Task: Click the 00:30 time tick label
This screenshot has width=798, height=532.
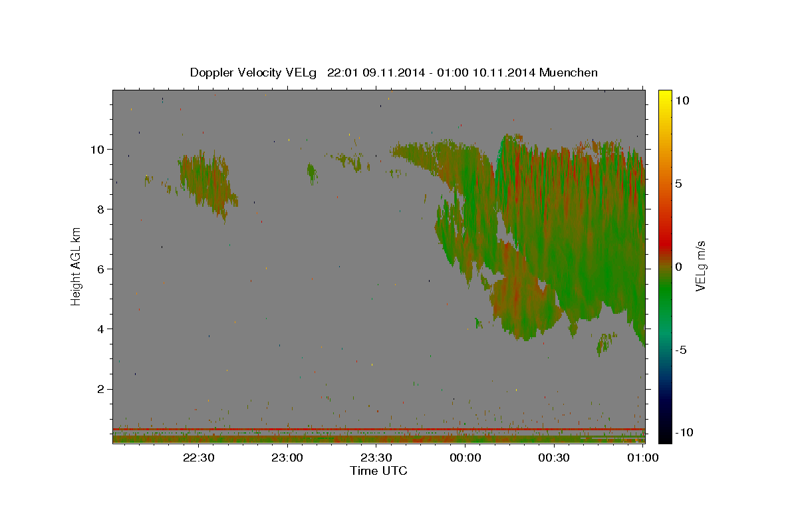Action: click(x=554, y=458)
